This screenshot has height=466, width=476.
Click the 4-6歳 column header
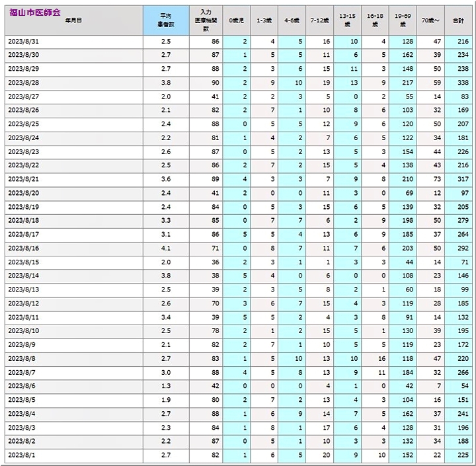pos(292,20)
